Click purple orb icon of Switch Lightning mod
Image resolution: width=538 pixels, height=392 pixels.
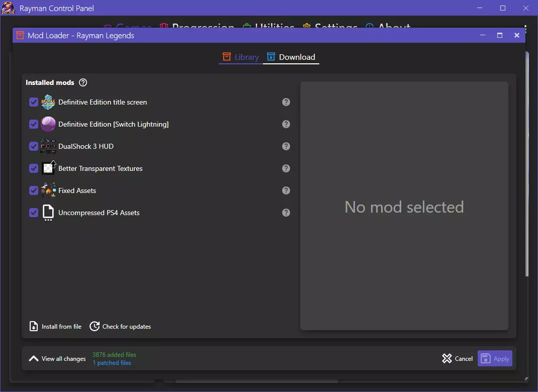tap(48, 124)
